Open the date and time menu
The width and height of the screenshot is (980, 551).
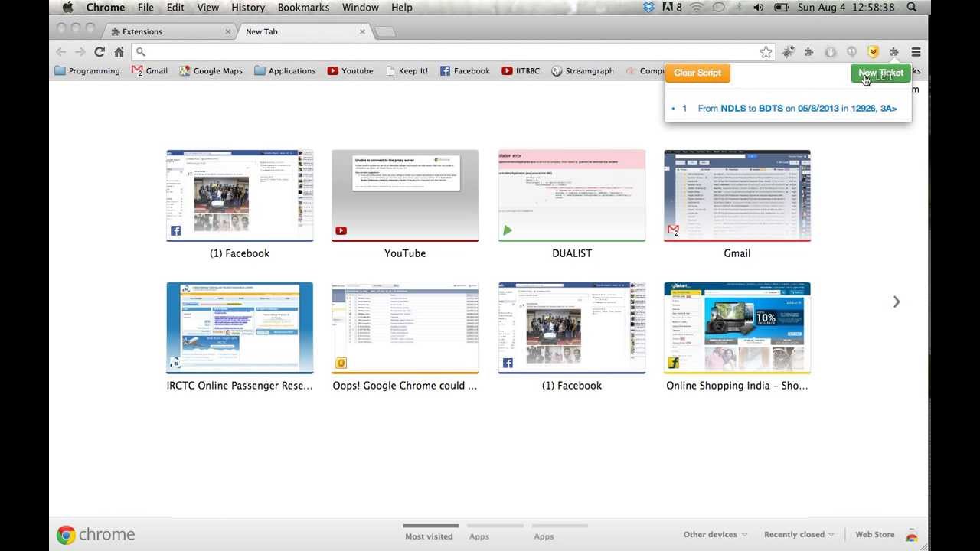coord(846,8)
